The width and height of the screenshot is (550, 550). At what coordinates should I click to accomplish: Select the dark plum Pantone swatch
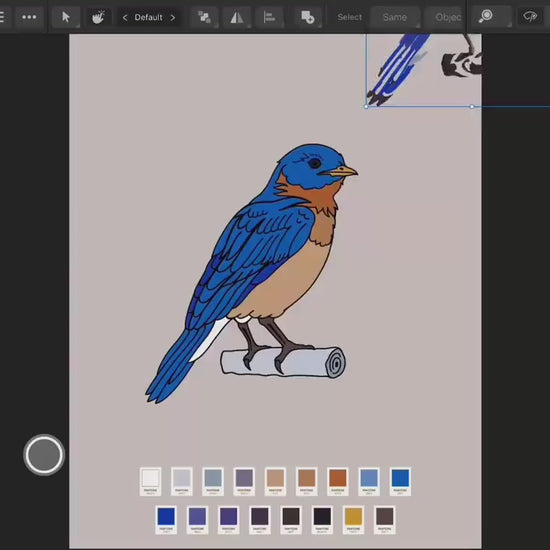pos(260,520)
